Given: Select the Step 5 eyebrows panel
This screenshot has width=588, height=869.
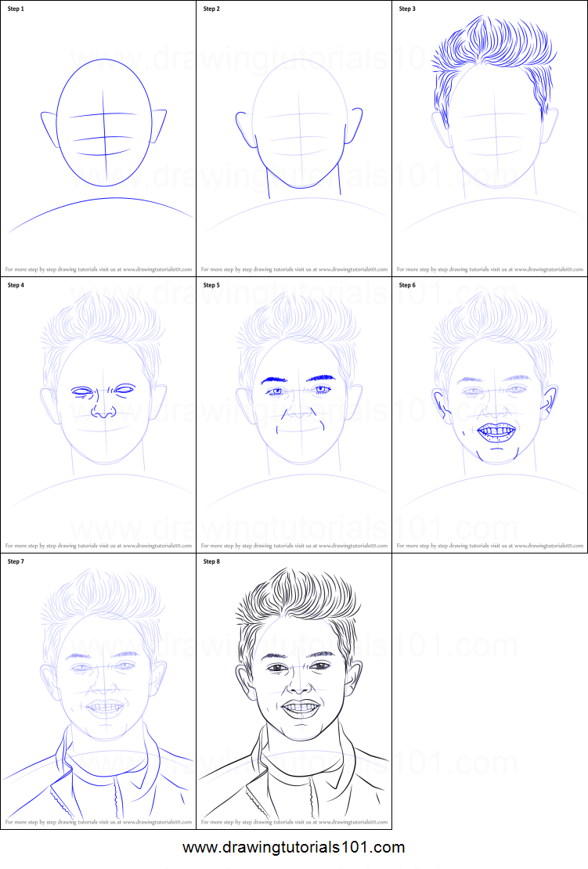Looking at the screenshot, I should click(x=294, y=415).
